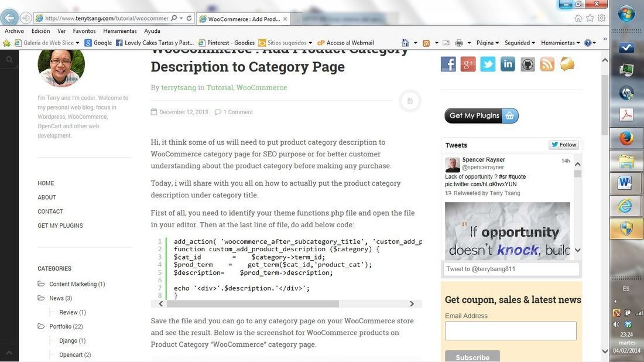This screenshot has width=644, height=362.
Task: Click the Google Plus social icon
Action: tap(468, 64)
